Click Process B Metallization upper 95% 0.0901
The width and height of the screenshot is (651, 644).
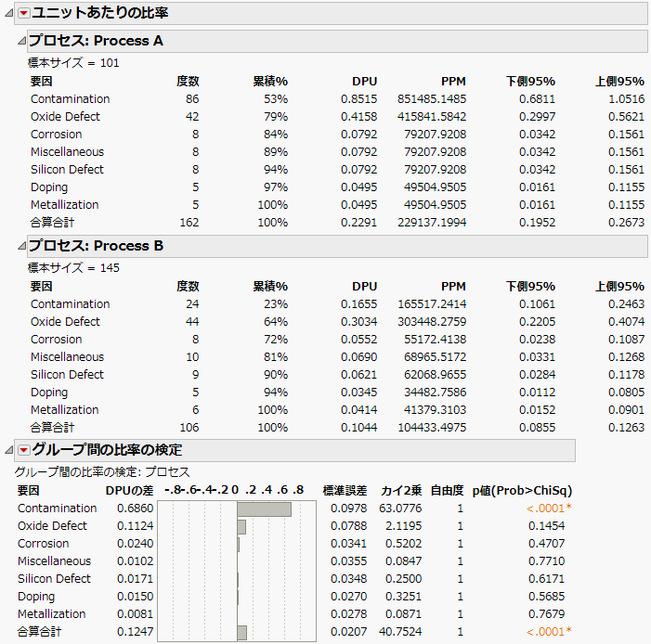(626, 409)
